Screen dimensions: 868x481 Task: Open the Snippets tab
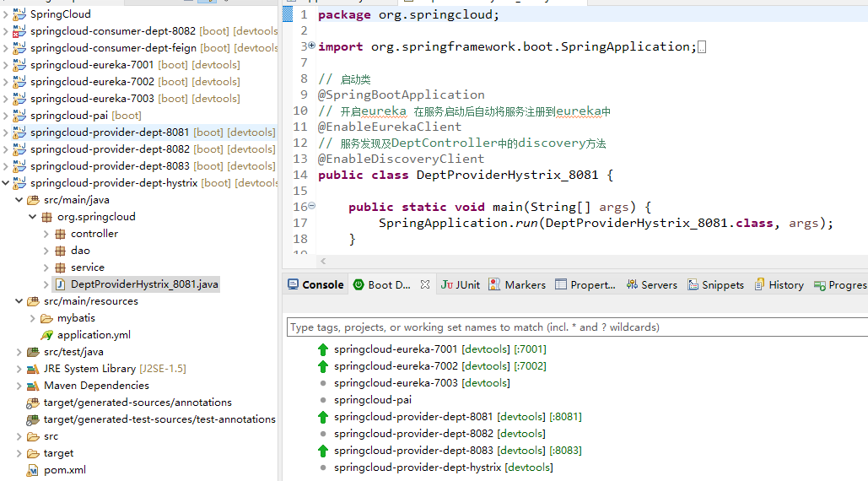716,284
